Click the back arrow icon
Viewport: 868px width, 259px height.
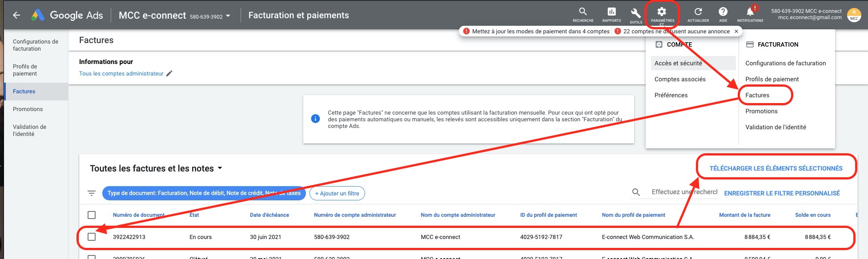(x=16, y=15)
